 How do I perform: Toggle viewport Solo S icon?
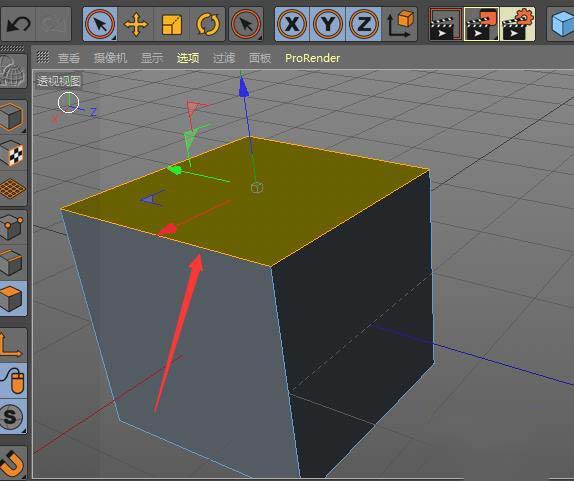[x=13, y=417]
